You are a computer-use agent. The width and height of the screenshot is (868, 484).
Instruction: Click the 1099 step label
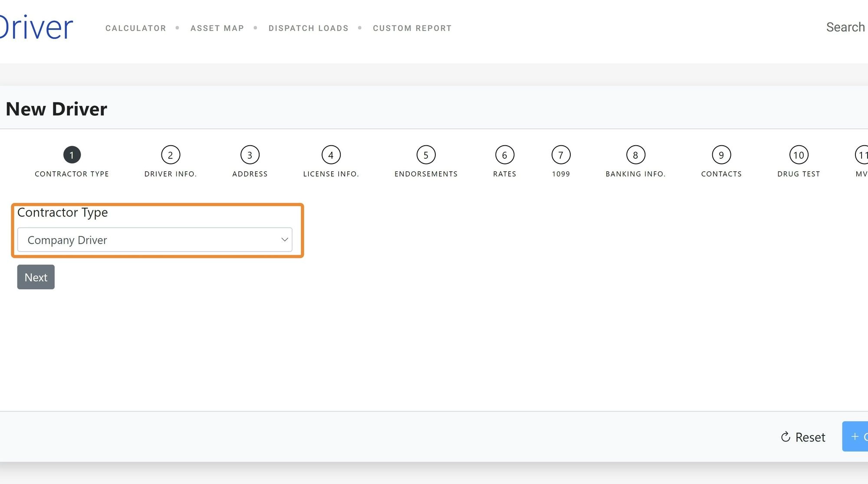(561, 174)
